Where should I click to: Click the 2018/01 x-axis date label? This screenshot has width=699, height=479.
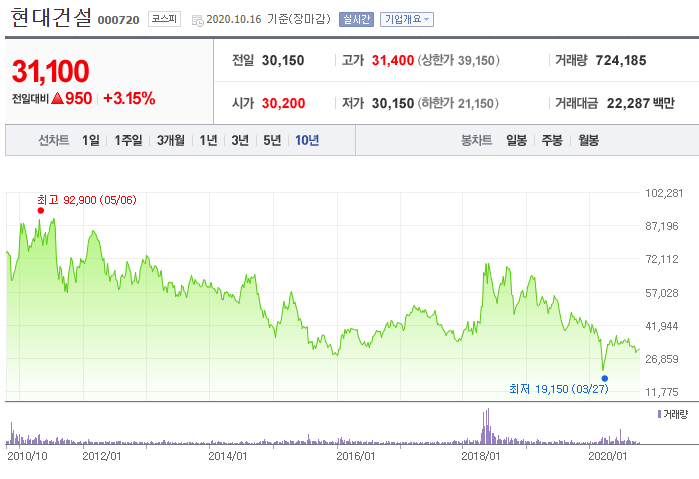click(x=480, y=456)
